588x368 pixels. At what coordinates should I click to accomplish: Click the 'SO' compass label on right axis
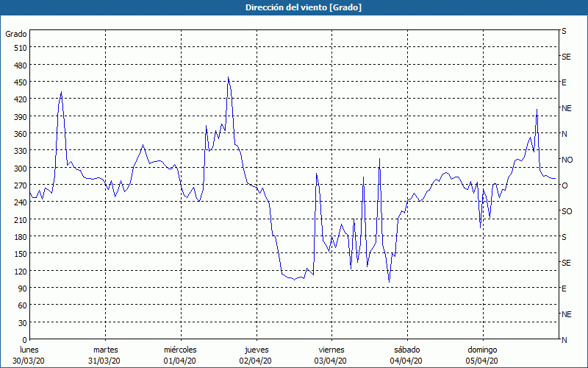(x=567, y=211)
